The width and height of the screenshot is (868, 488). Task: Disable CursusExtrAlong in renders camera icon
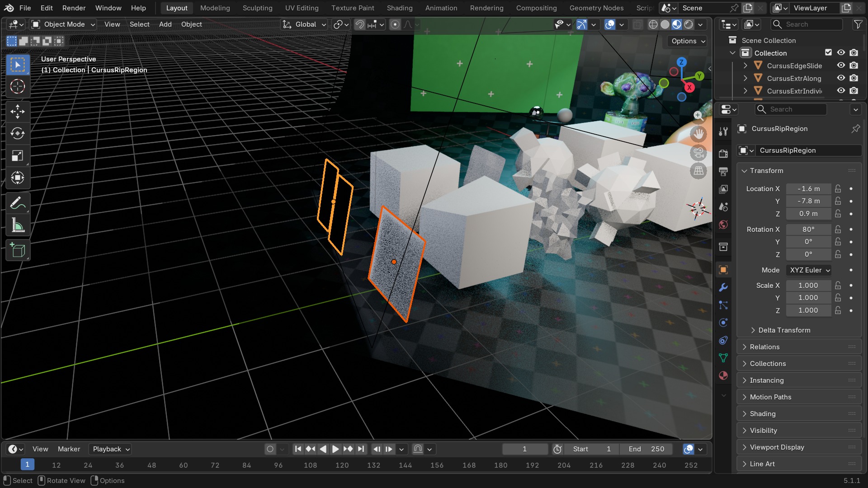pos(854,78)
